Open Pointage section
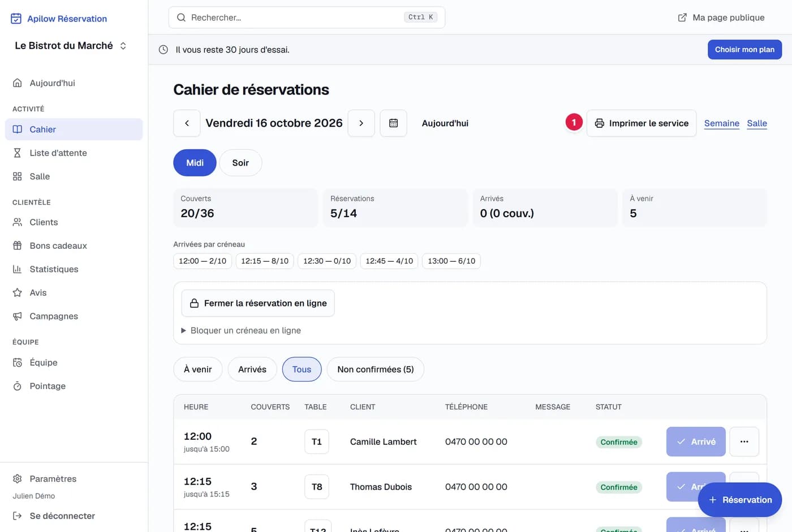This screenshot has width=792, height=532. pyautogui.click(x=74, y=386)
